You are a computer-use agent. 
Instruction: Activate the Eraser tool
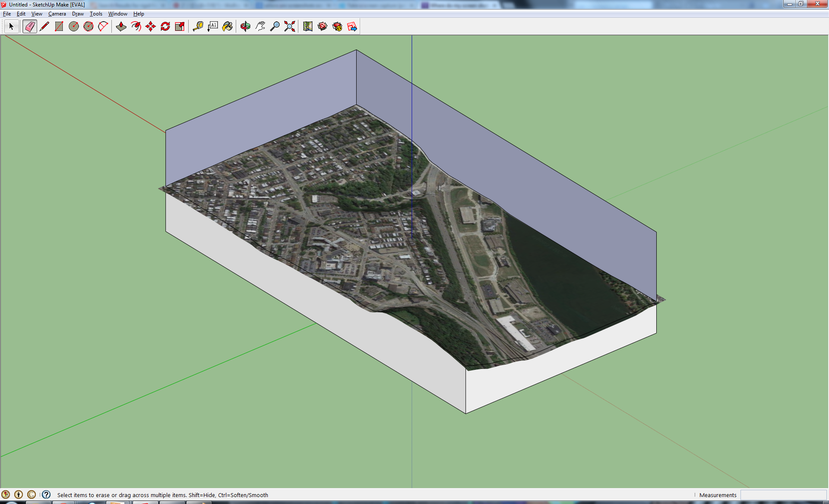point(30,27)
